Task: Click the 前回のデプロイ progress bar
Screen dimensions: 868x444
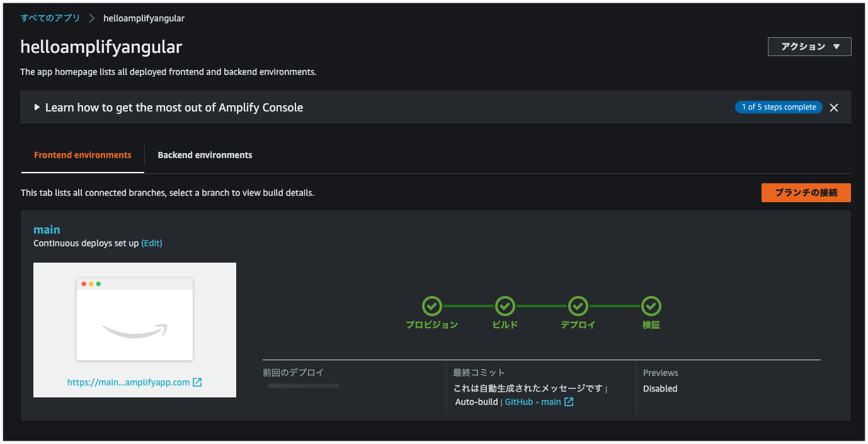Action: (x=302, y=385)
